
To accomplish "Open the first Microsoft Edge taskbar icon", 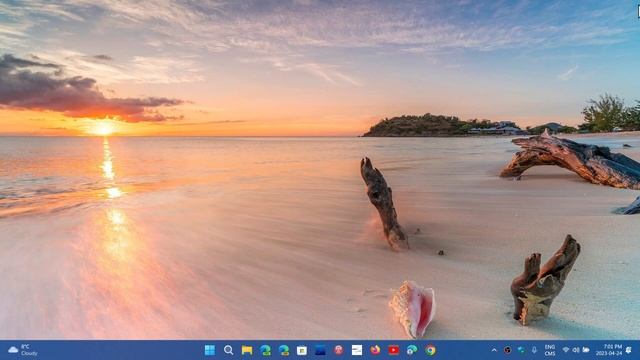I will (x=265, y=350).
